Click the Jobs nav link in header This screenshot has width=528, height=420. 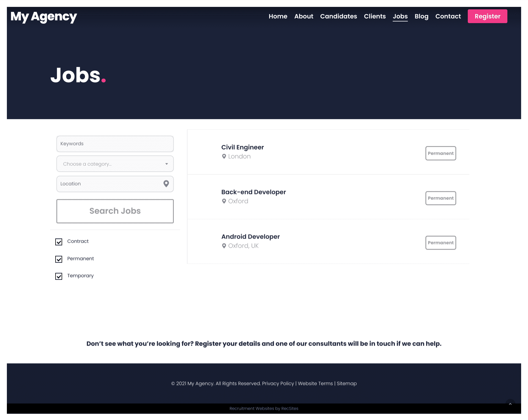point(400,16)
